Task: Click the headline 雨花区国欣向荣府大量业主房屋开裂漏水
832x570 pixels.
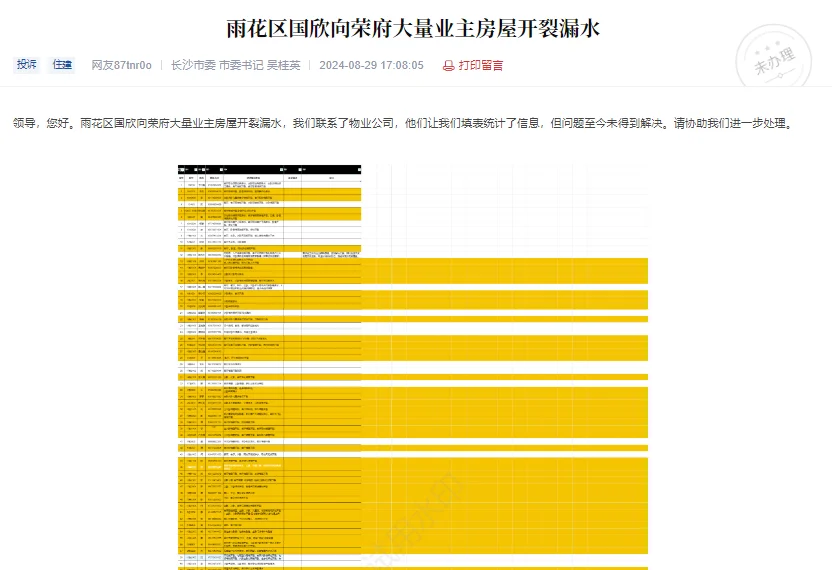Action: click(x=413, y=29)
